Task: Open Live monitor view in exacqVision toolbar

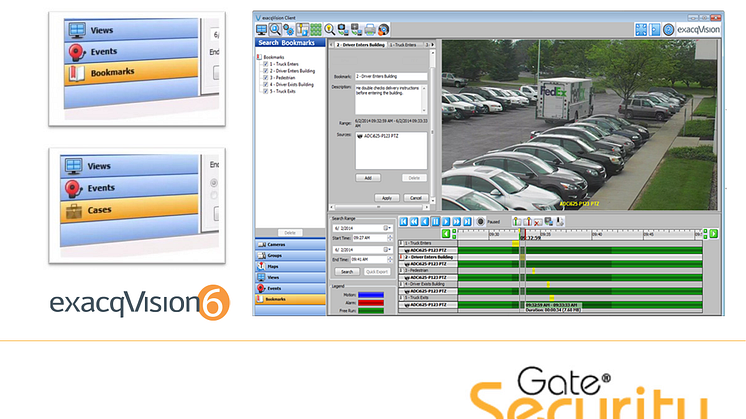Action: pyautogui.click(x=261, y=29)
